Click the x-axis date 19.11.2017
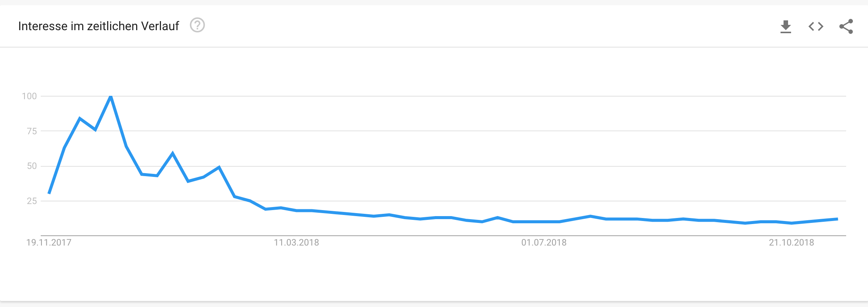 point(49,243)
